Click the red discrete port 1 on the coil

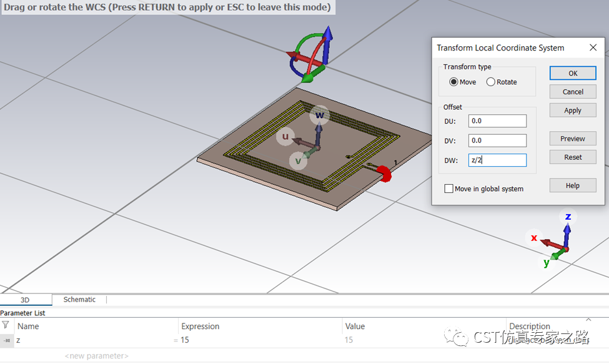click(384, 174)
